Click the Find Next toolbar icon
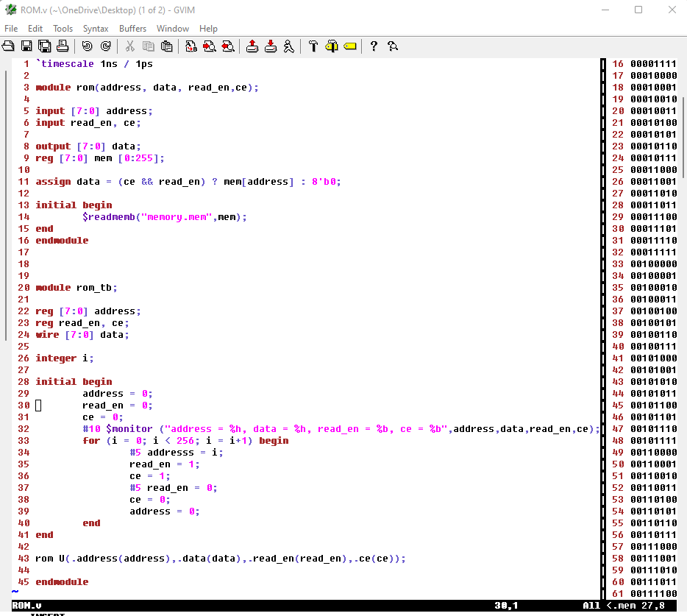This screenshot has height=616, width=687. 210,46
